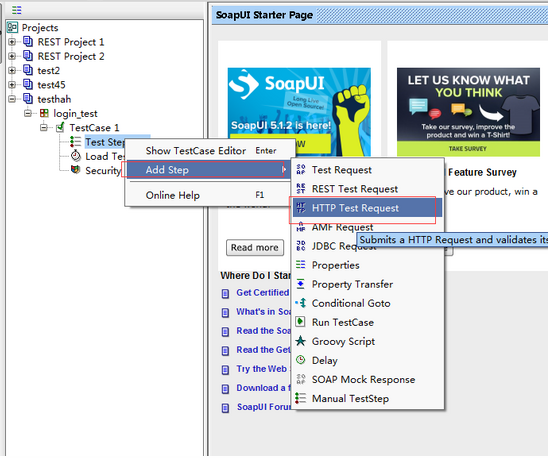Click the Conditional Goto icon
Screen dimensions: 548x458
click(x=301, y=303)
